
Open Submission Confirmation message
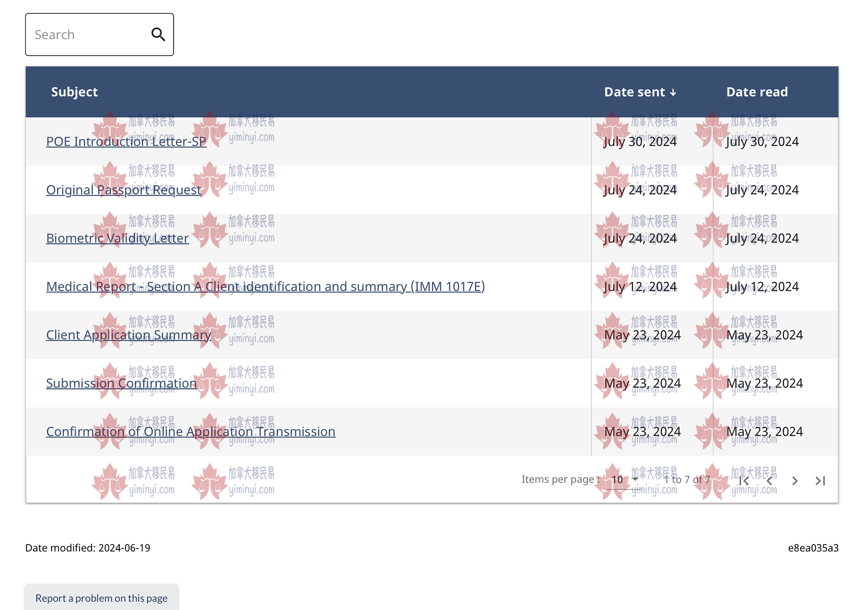(121, 383)
